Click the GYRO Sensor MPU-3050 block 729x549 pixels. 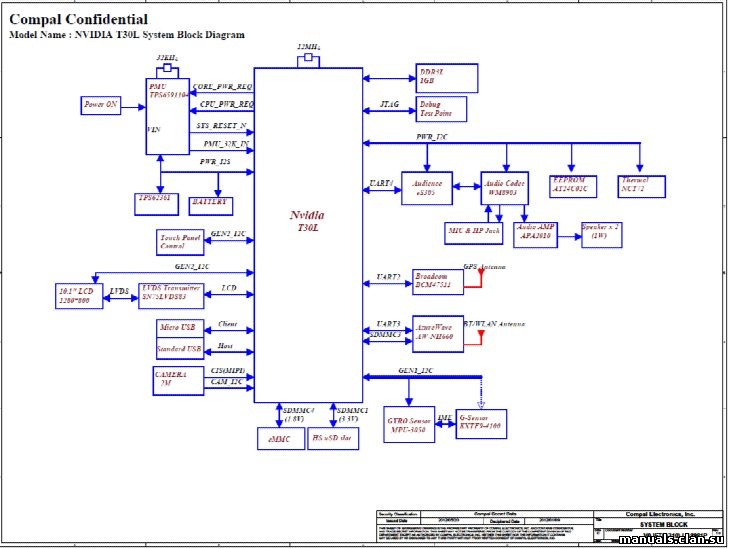[409, 424]
